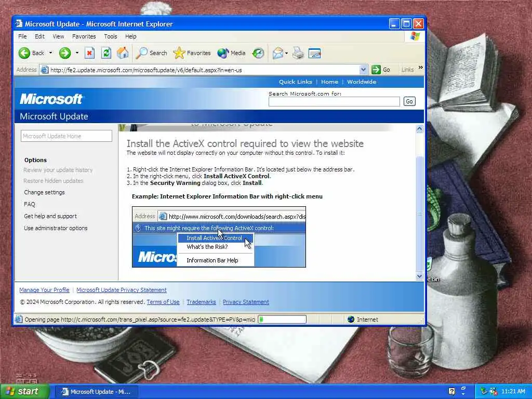Stop loading with the red X icon

coord(89,53)
